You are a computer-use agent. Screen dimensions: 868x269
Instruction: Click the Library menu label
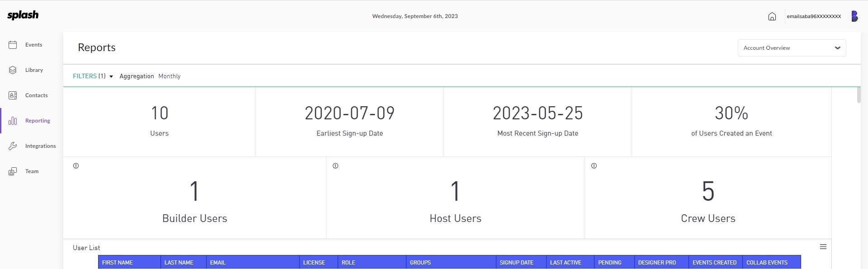[x=34, y=70]
